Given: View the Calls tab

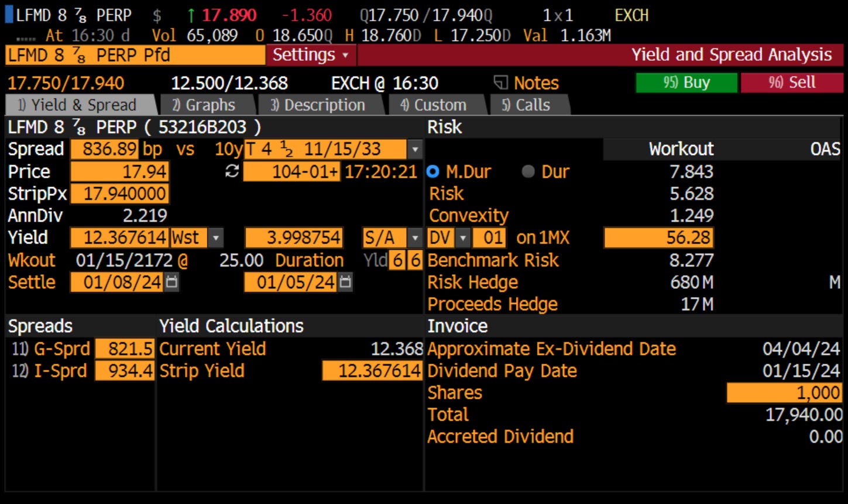Looking at the screenshot, I should [x=526, y=105].
